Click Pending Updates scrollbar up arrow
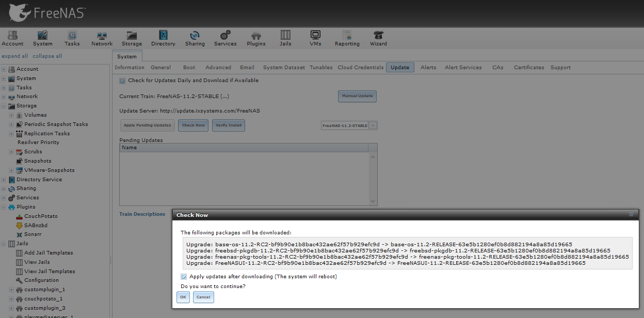This screenshot has height=318, width=644. click(x=373, y=156)
